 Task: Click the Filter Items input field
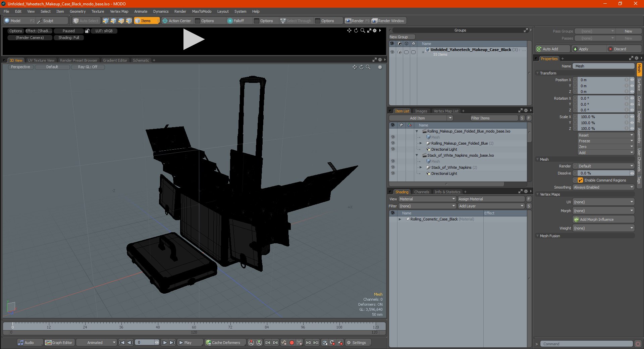494,118
